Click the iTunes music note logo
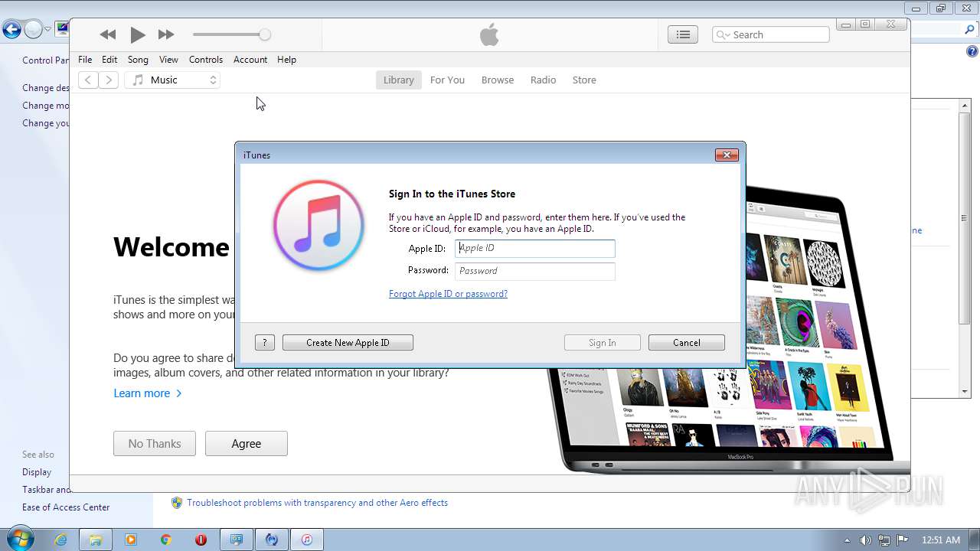This screenshot has width=980, height=551. [318, 225]
